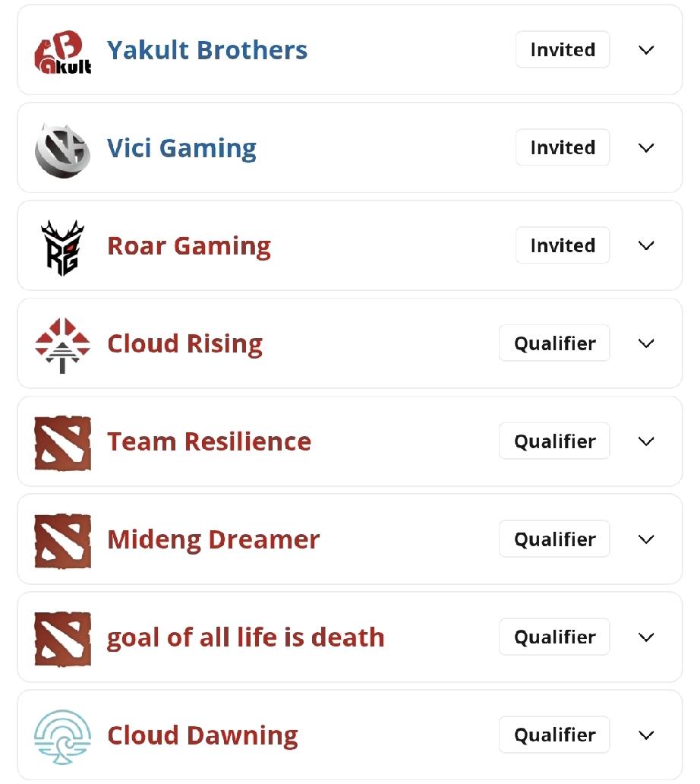Click the Yakult Brothers team logo
The height and width of the screenshot is (784, 700).
63,52
